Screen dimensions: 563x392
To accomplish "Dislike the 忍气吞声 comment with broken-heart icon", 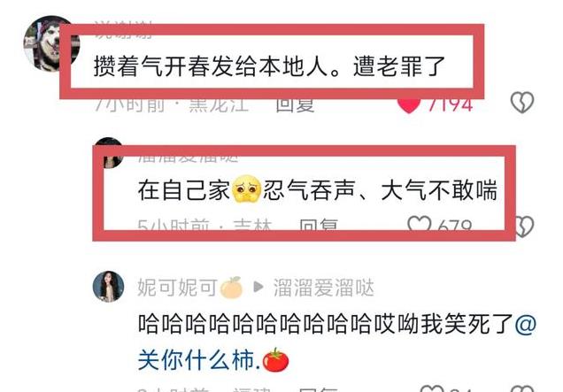I will (525, 227).
